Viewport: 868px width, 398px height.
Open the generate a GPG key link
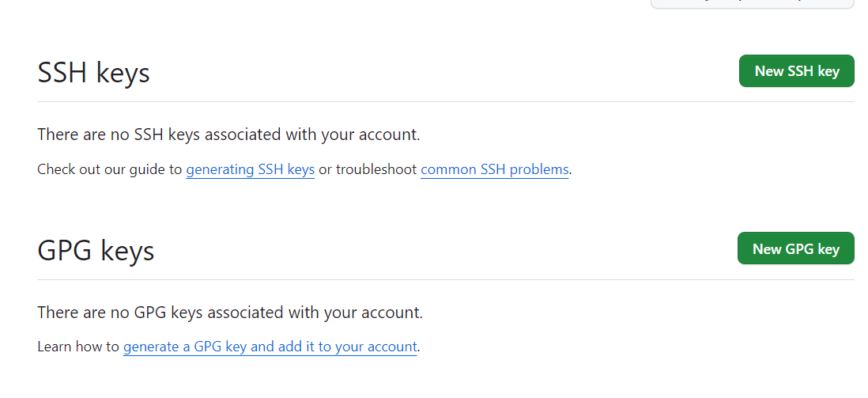pos(270,347)
